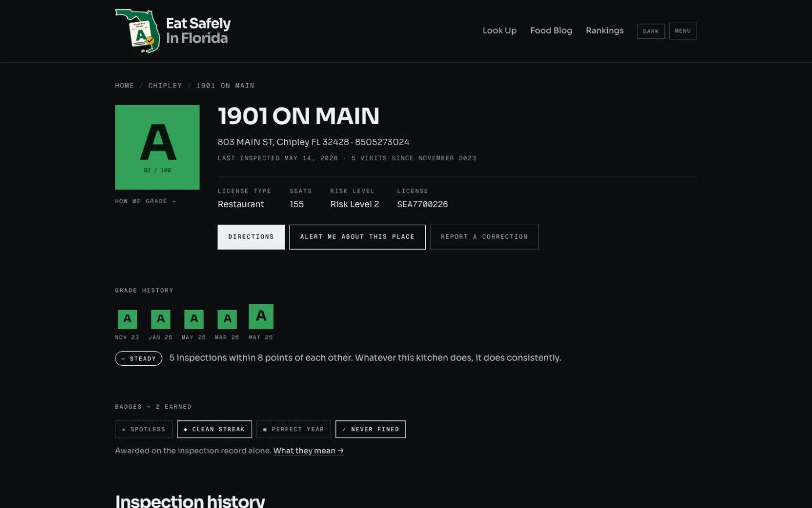Click the 1901 ON MAIN page heading
This screenshot has width=812, height=508.
(299, 117)
